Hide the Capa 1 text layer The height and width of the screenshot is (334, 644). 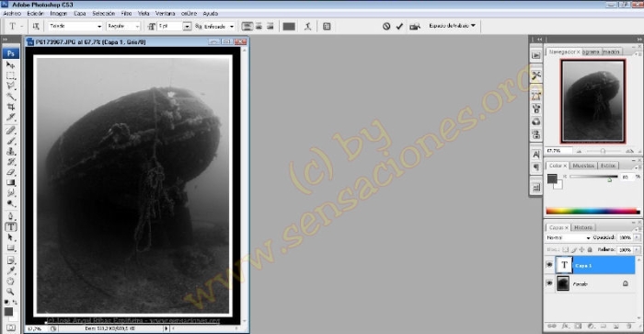549,265
